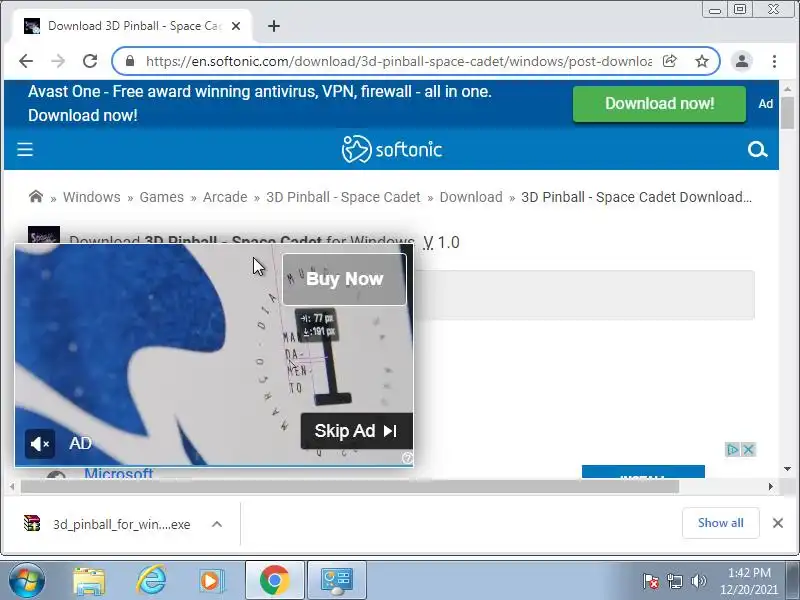Click the padlock site info icon
800x600 pixels.
click(130, 61)
